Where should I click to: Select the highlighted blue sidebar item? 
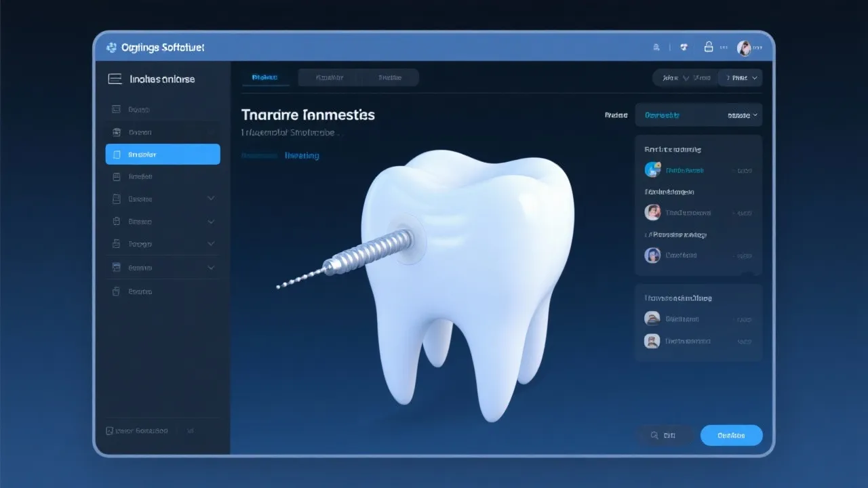tap(163, 155)
